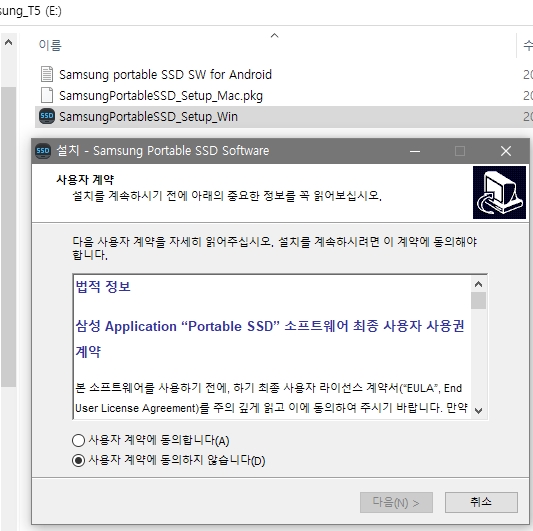Click the disabled 다음(N) > button
This screenshot has height=531, width=533.
(x=396, y=502)
